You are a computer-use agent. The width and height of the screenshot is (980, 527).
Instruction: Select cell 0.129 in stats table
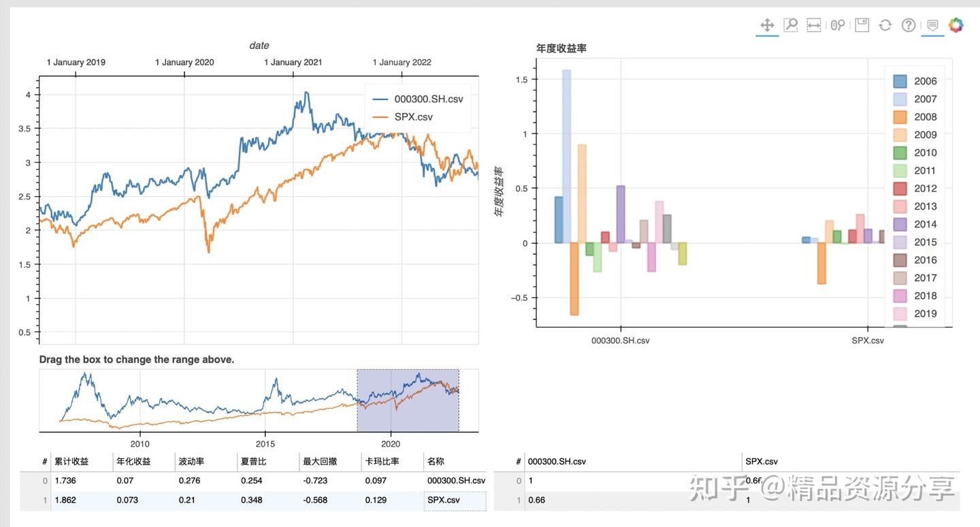(x=392, y=500)
